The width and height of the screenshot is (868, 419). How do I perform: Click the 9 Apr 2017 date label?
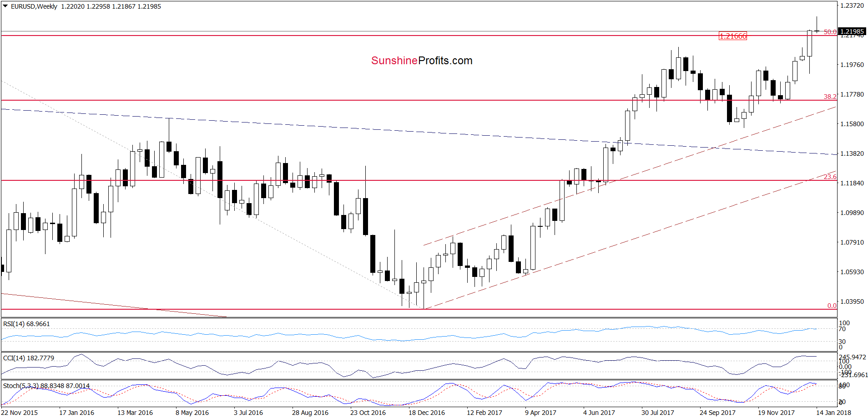(540, 413)
